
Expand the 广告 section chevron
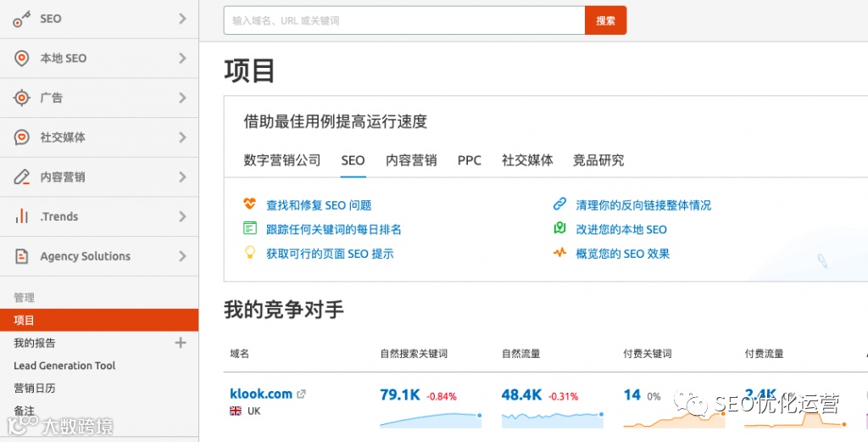tap(182, 98)
